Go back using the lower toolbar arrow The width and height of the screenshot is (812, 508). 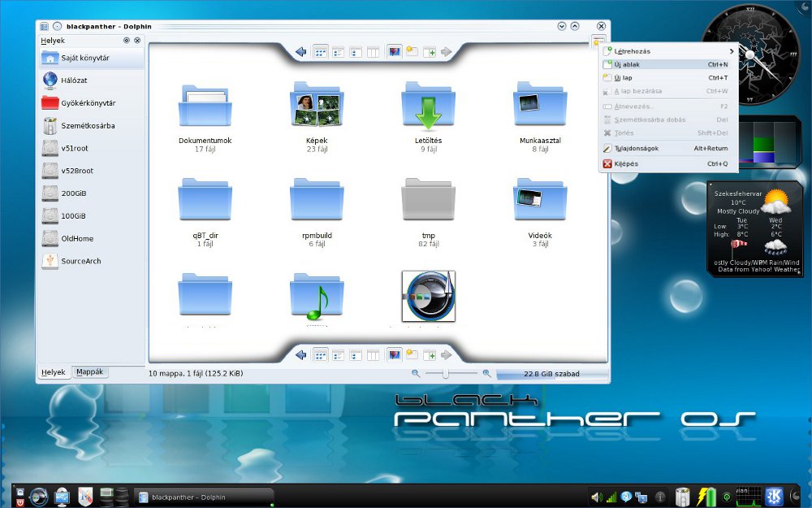pos(301,355)
